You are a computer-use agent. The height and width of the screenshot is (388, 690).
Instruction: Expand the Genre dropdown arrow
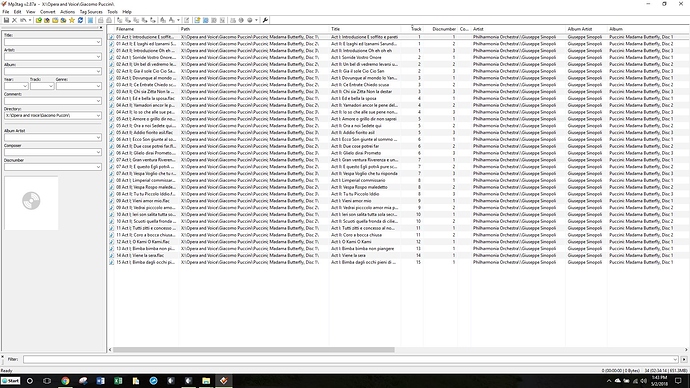pos(98,86)
